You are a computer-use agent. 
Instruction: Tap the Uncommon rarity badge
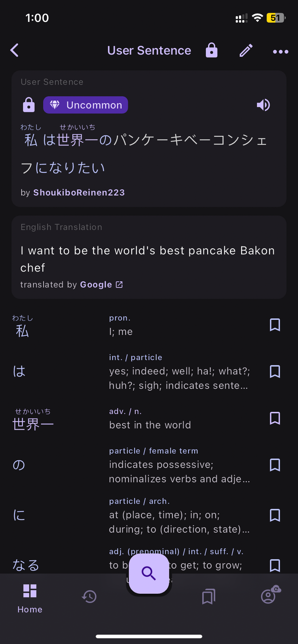(x=86, y=105)
